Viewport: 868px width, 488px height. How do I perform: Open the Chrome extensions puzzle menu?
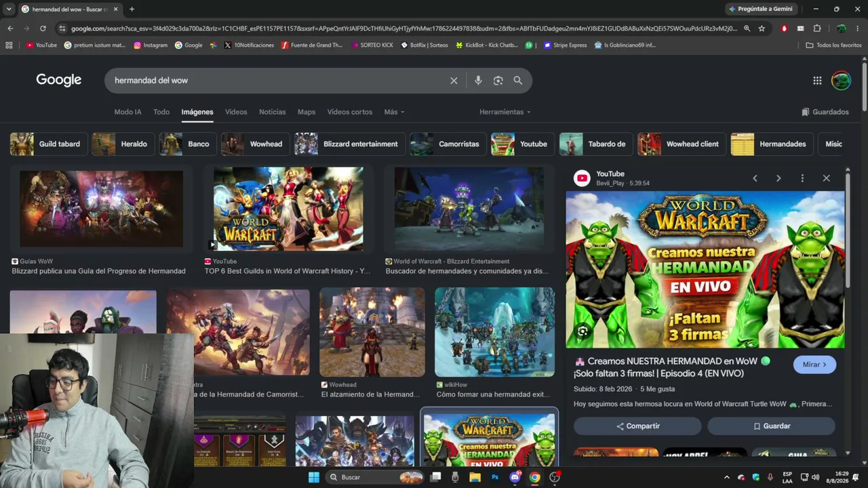(817, 28)
